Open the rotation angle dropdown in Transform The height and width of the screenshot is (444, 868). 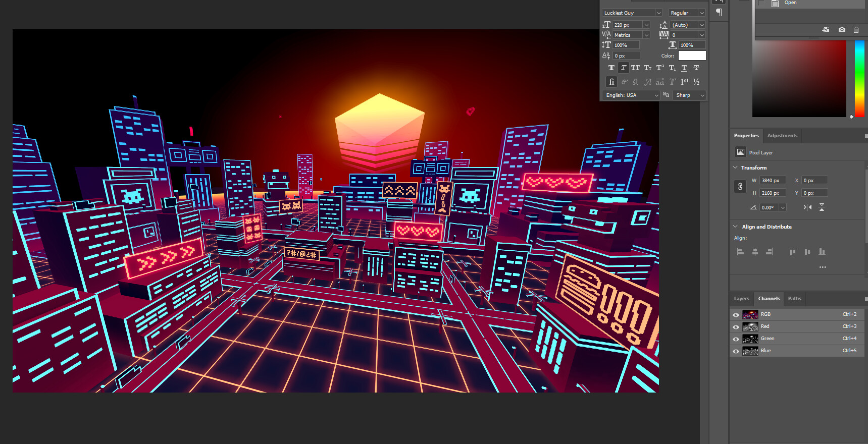click(x=783, y=207)
